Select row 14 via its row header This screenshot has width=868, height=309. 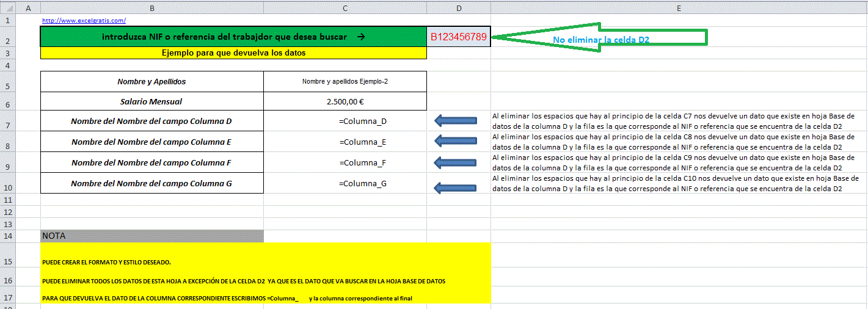pyautogui.click(x=9, y=236)
